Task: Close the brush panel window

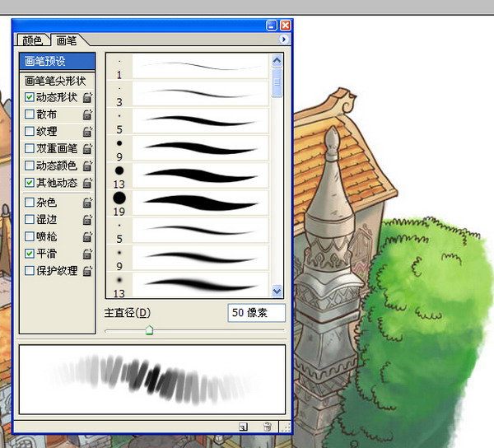Action: point(285,26)
